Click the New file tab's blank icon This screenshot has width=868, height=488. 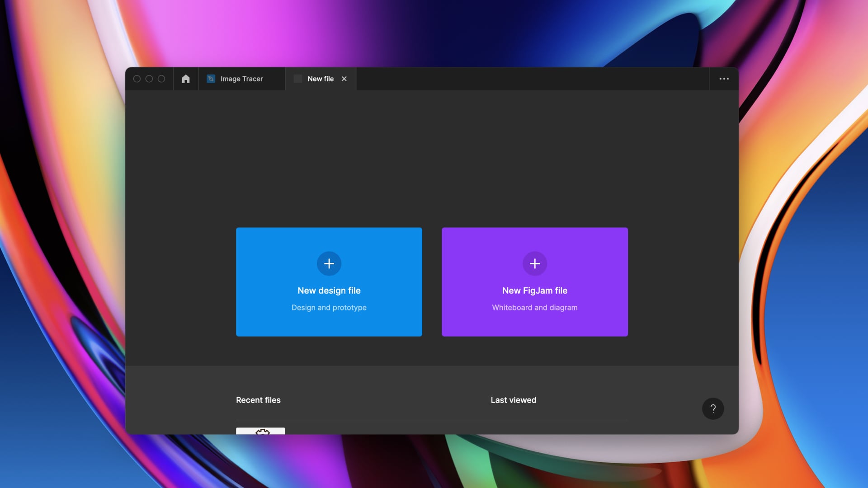[298, 79]
